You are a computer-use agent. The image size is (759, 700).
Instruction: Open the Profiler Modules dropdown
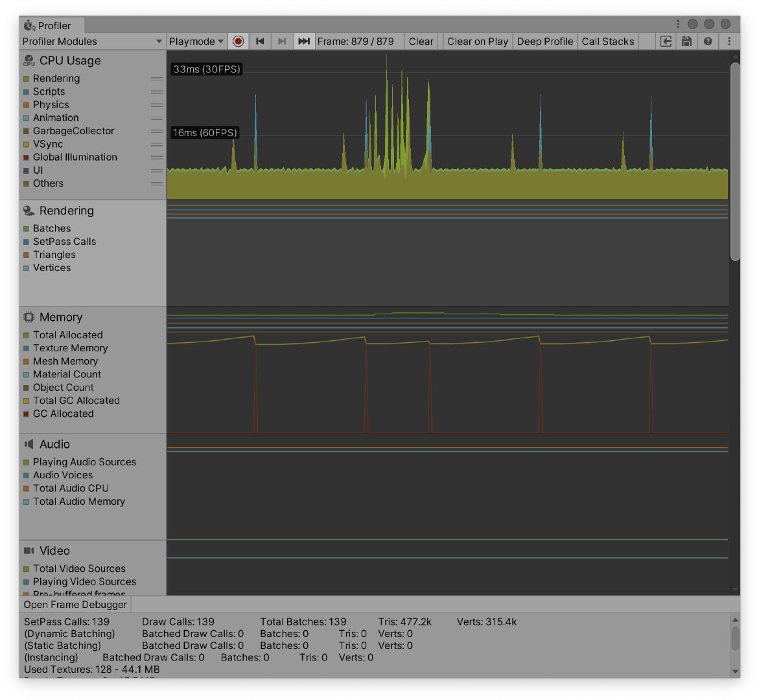pos(92,41)
